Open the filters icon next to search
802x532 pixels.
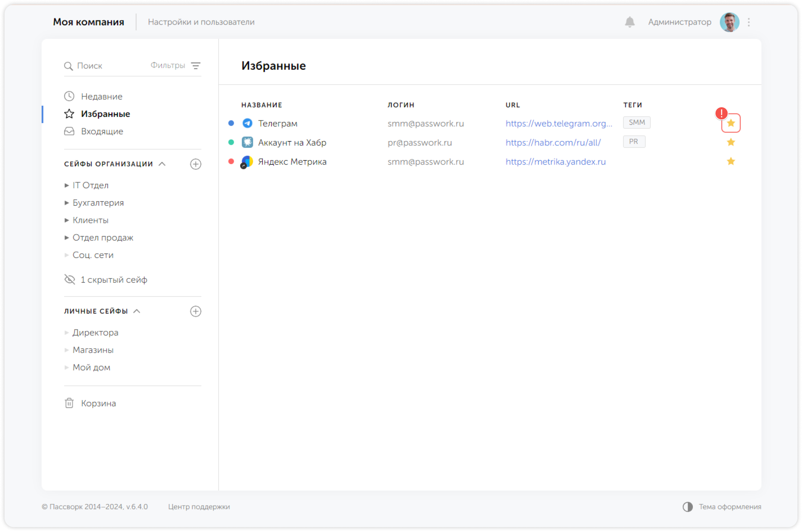point(196,66)
